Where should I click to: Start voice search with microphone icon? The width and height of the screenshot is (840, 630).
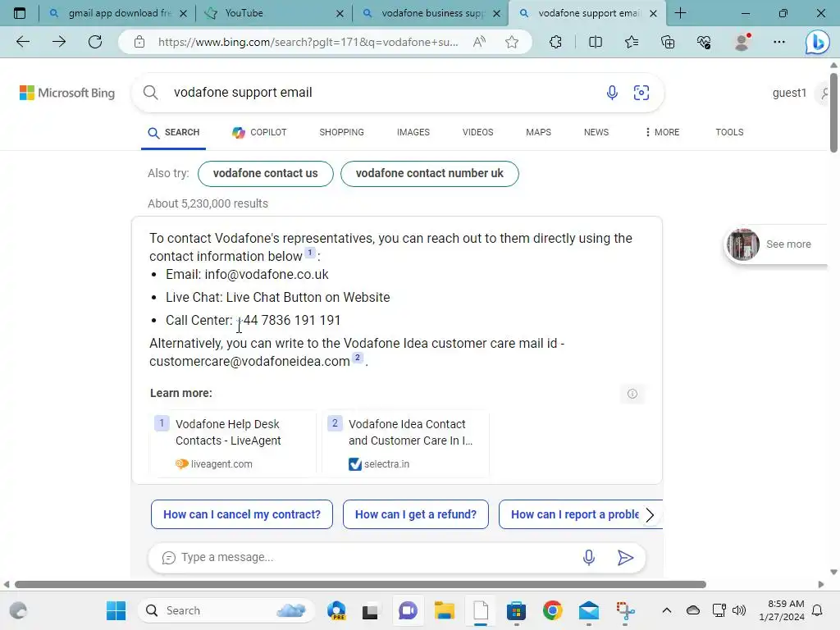pos(612,93)
